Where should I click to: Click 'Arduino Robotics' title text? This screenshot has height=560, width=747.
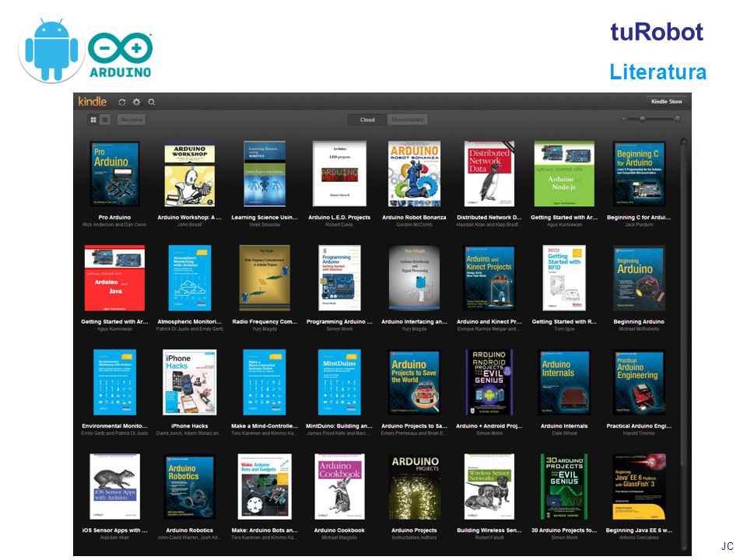(190, 530)
